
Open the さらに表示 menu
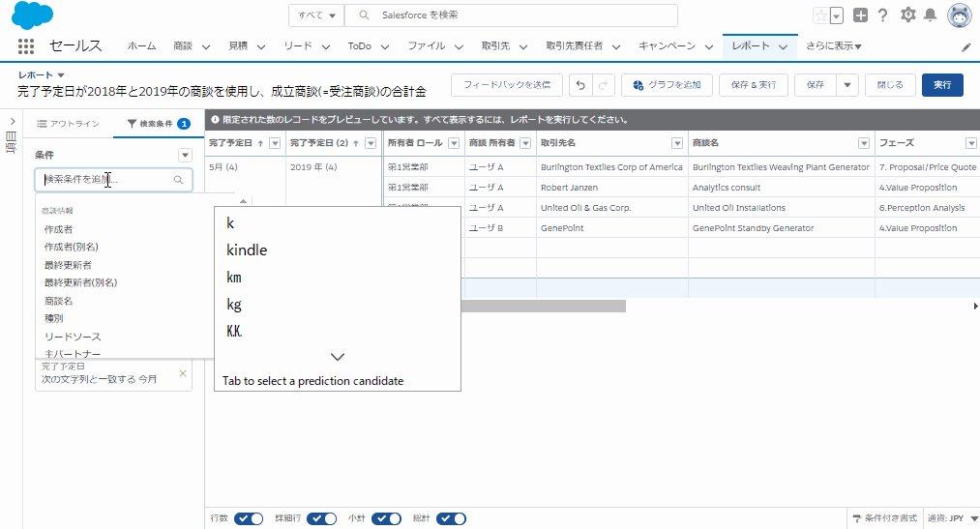click(x=834, y=46)
